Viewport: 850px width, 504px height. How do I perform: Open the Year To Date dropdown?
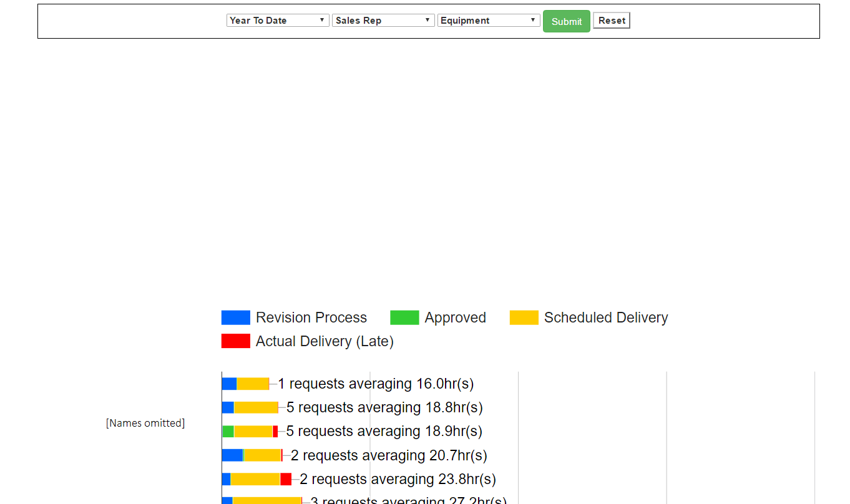tap(277, 20)
